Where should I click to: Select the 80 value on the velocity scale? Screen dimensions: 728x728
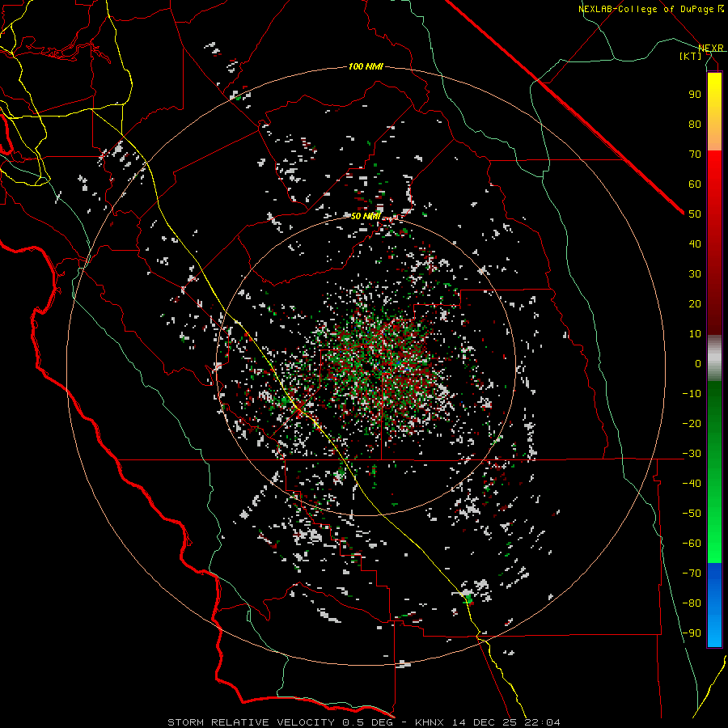695,125
